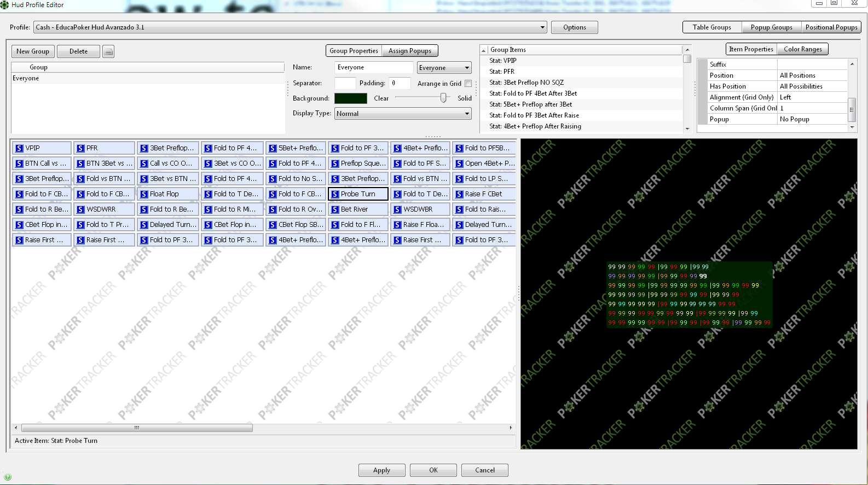Viewport: 868px width, 485px height.
Task: Switch to the Popup Groups tab
Action: (x=771, y=27)
